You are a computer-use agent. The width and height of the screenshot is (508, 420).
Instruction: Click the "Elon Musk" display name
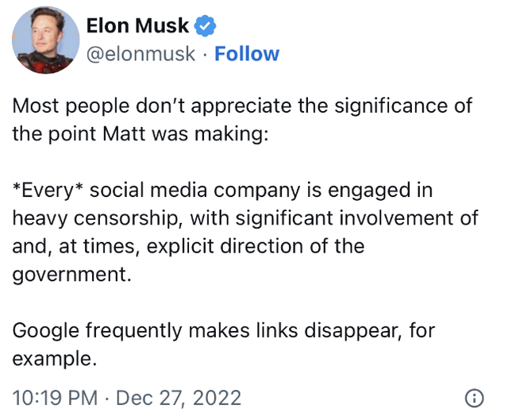137,26
